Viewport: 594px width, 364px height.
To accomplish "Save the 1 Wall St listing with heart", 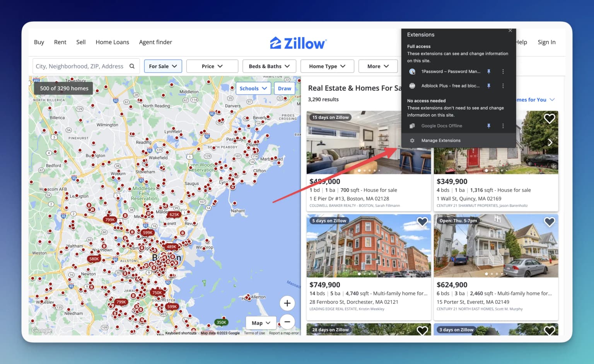I will click(x=550, y=119).
